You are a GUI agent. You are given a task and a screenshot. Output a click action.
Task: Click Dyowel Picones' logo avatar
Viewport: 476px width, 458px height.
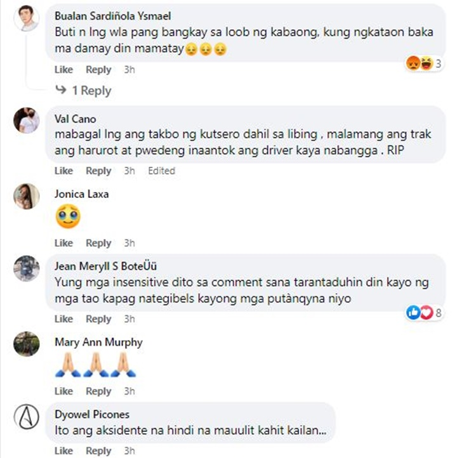point(27,416)
